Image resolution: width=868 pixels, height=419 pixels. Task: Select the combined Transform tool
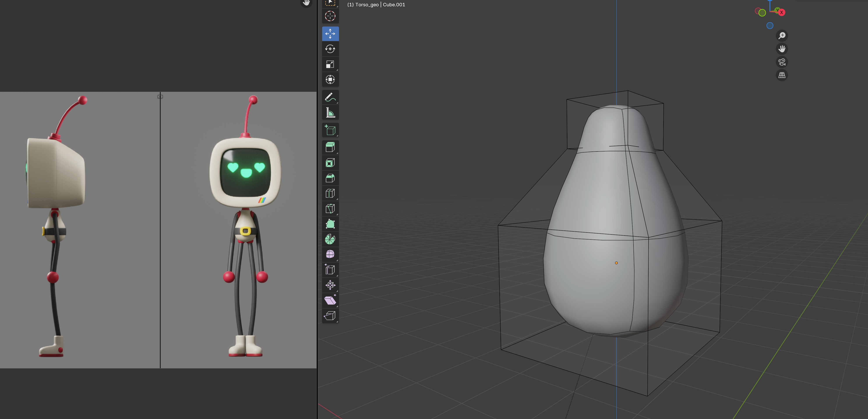[x=330, y=80]
